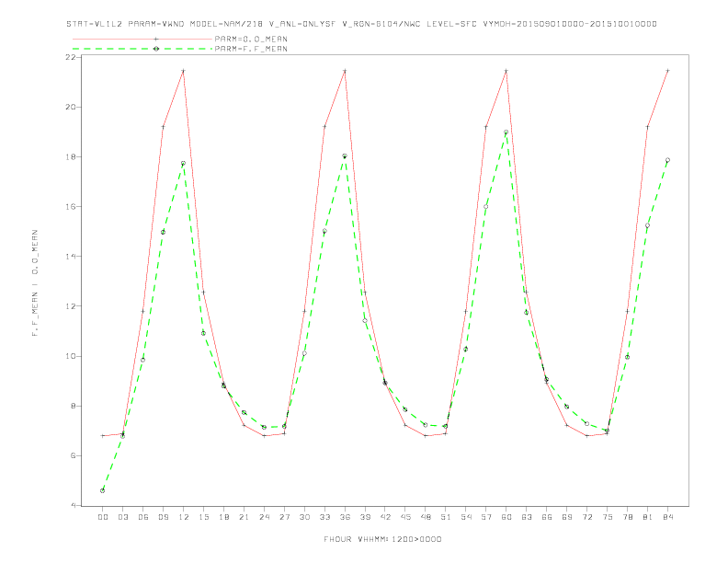The height and width of the screenshot is (563, 728).
Task: Click the chart title line starting STAT=VLIL2
Action: (361, 24)
